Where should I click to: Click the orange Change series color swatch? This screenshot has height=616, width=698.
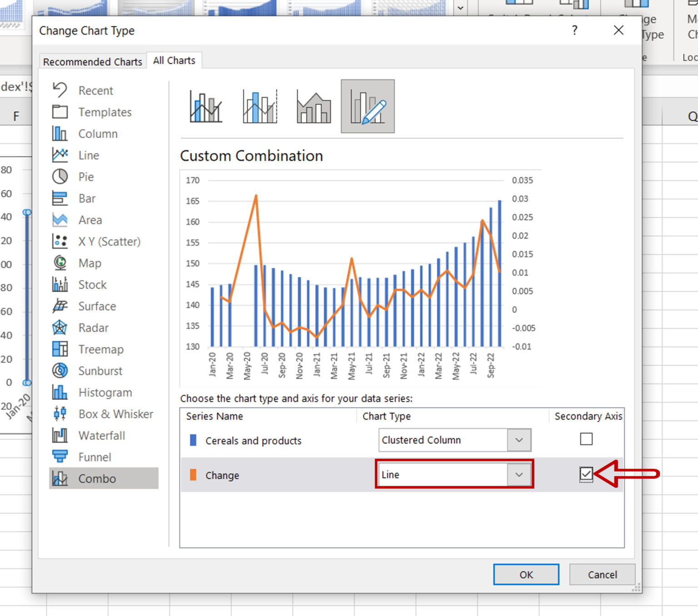coord(193,475)
